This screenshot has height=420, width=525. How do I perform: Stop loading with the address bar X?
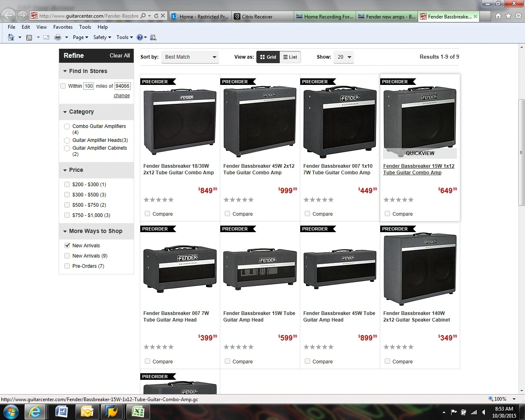point(163,16)
